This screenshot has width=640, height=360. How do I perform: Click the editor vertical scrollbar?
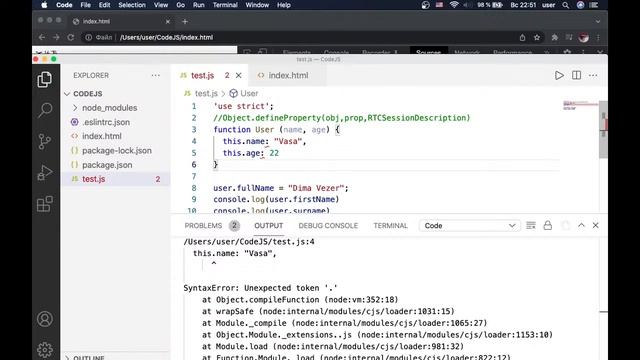(x=604, y=129)
